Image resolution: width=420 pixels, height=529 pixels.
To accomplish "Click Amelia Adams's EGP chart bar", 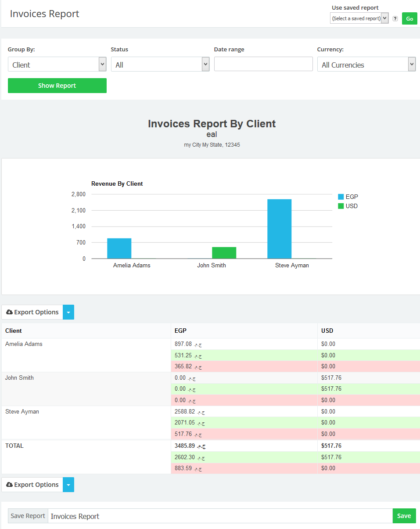I will coord(119,248).
